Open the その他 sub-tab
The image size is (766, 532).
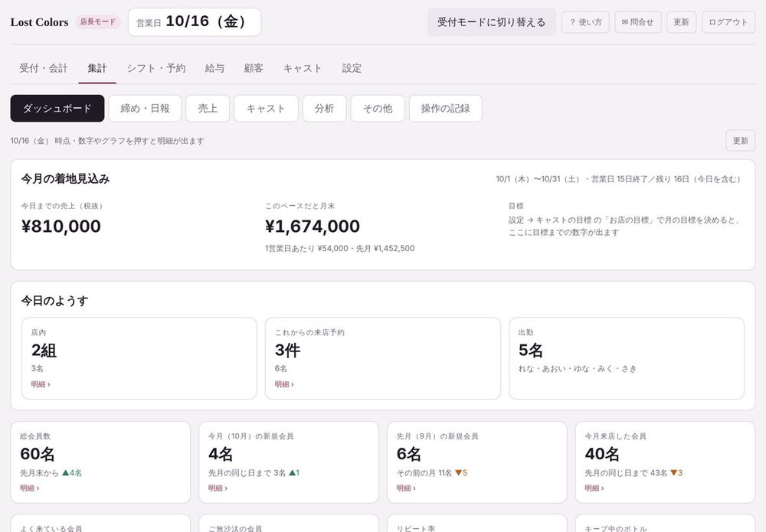[378, 109]
